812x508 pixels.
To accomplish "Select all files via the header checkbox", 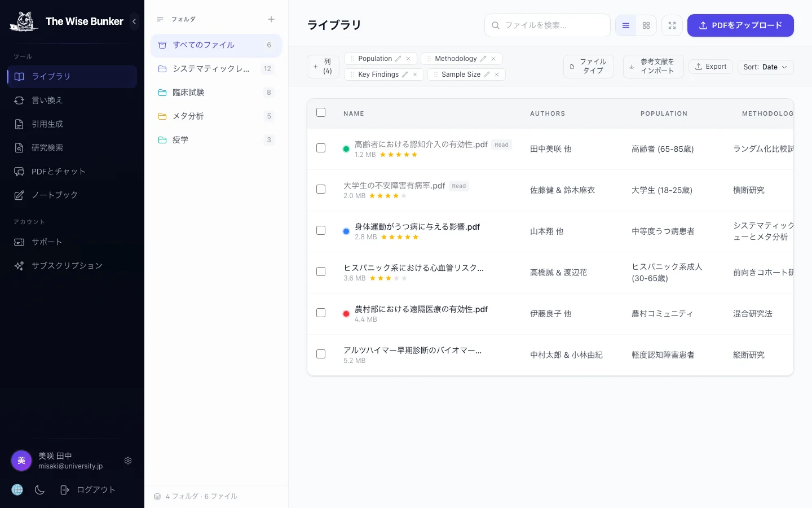I will point(321,112).
